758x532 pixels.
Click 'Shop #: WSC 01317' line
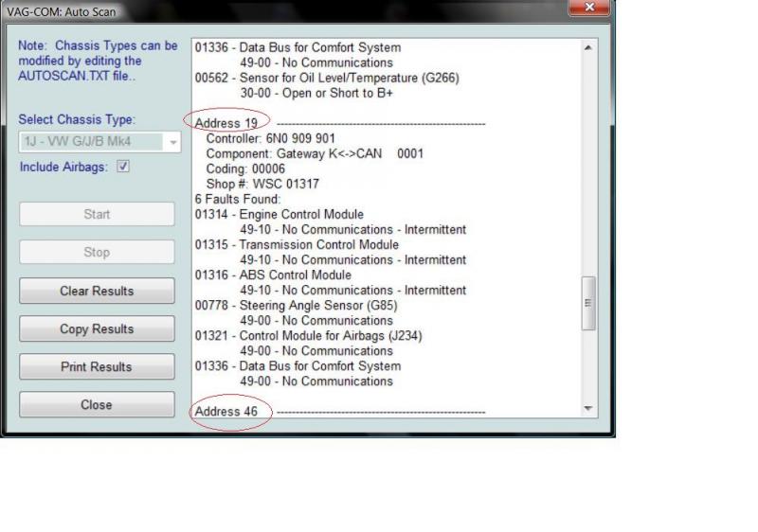pyautogui.click(x=262, y=184)
